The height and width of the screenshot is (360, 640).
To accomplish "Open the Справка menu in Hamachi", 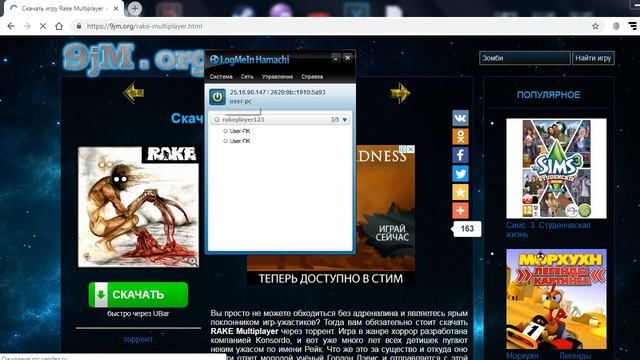I will pos(312,77).
